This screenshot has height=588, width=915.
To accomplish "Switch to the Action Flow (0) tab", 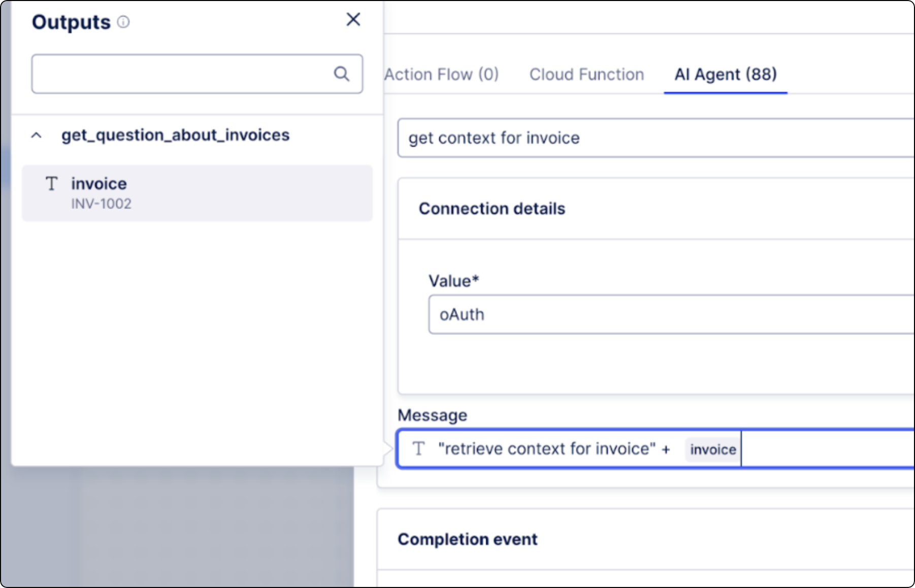I will click(x=441, y=75).
